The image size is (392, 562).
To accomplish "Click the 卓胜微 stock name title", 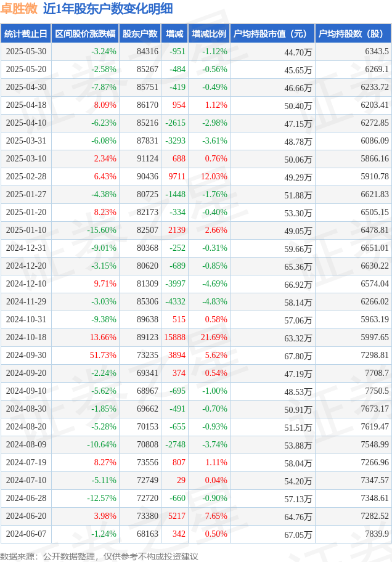I will tap(19, 9).
